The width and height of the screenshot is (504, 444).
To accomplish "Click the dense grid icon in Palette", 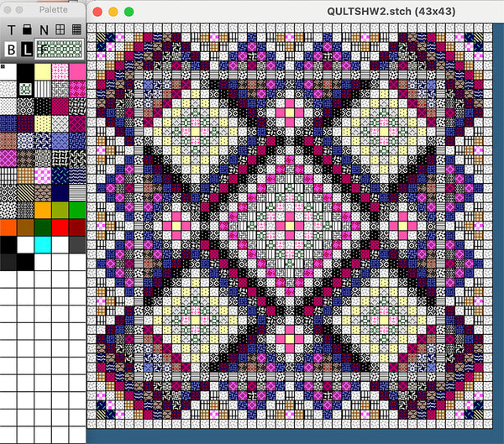I will point(76,29).
